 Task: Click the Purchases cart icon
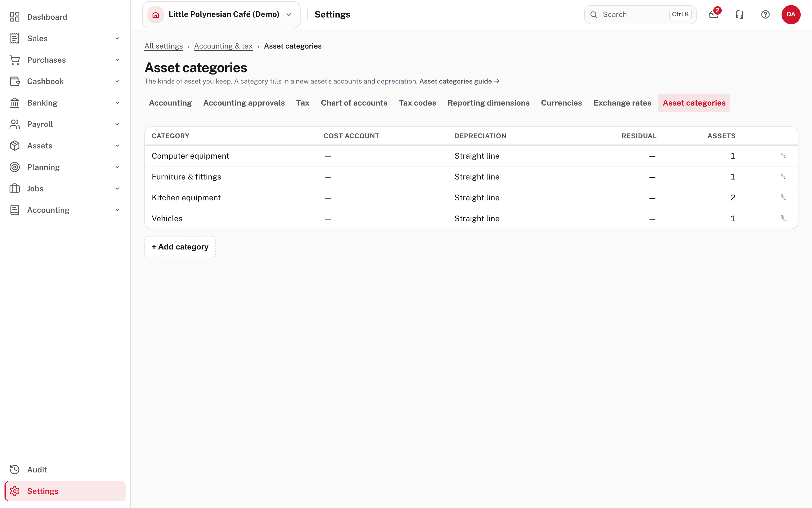click(x=14, y=60)
